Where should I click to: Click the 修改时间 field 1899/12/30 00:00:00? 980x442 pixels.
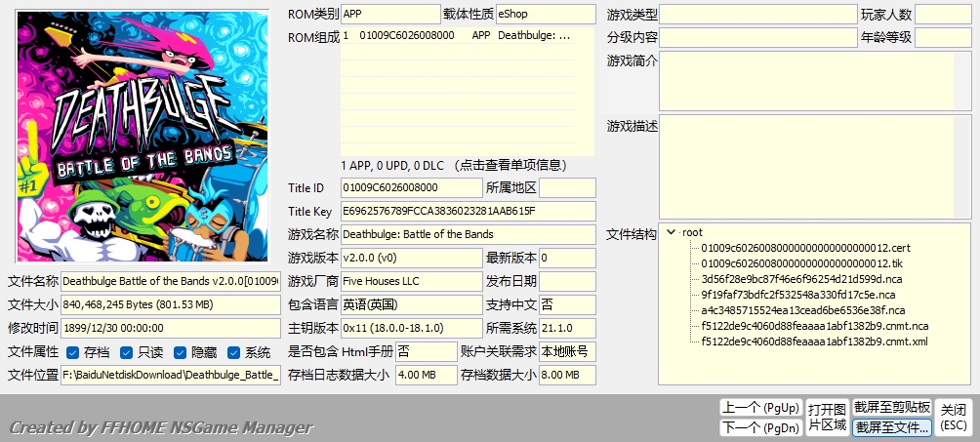(171, 328)
